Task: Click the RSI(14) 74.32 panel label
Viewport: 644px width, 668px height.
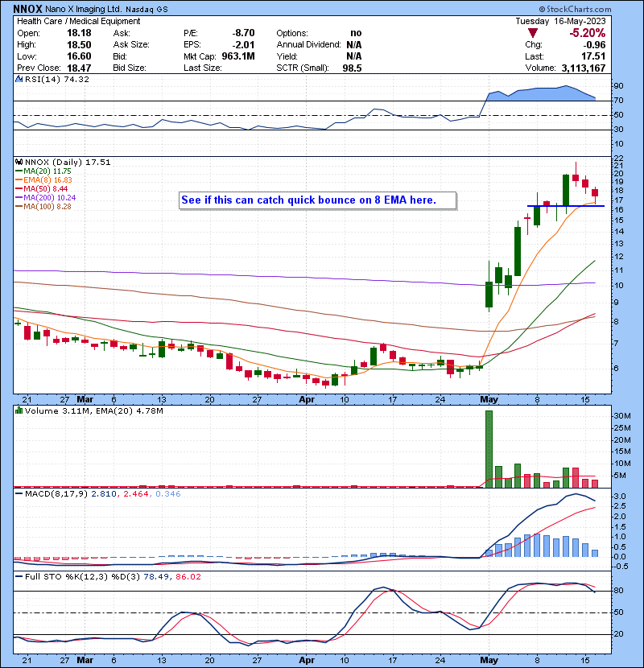Action: (x=57, y=79)
